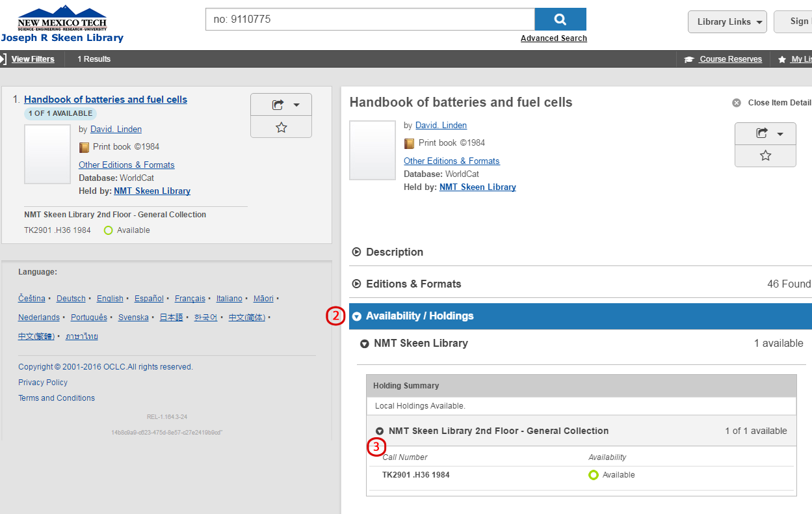Open the Library Links dropdown

tap(727, 21)
